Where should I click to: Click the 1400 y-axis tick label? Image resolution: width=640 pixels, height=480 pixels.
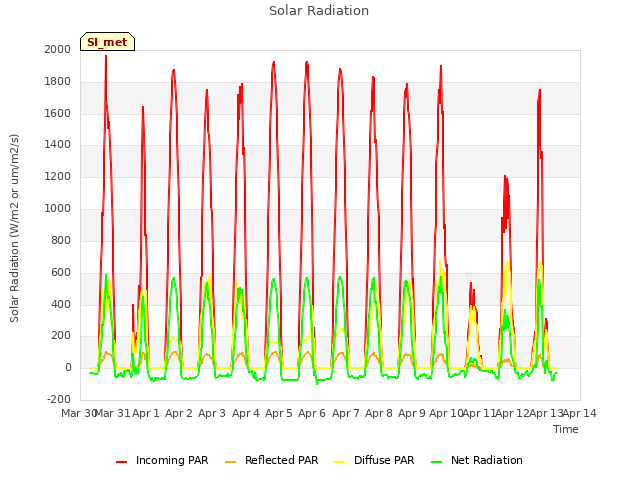click(x=58, y=144)
